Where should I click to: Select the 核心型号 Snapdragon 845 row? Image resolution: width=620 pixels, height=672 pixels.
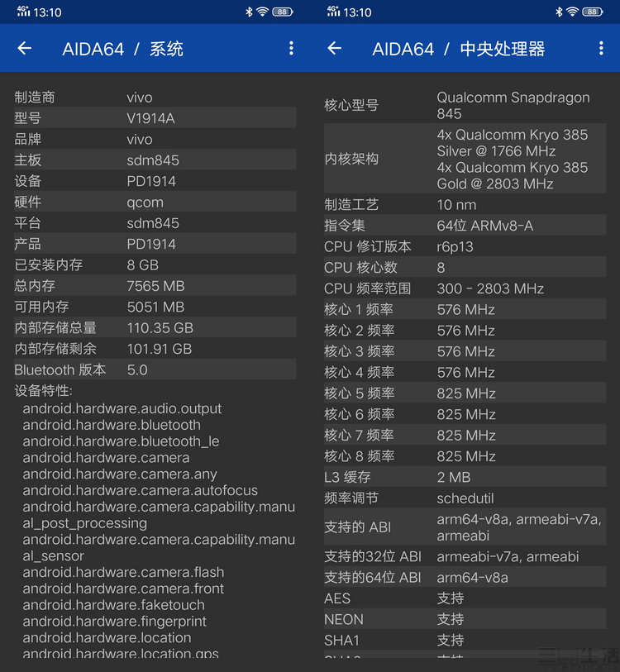[x=465, y=106]
